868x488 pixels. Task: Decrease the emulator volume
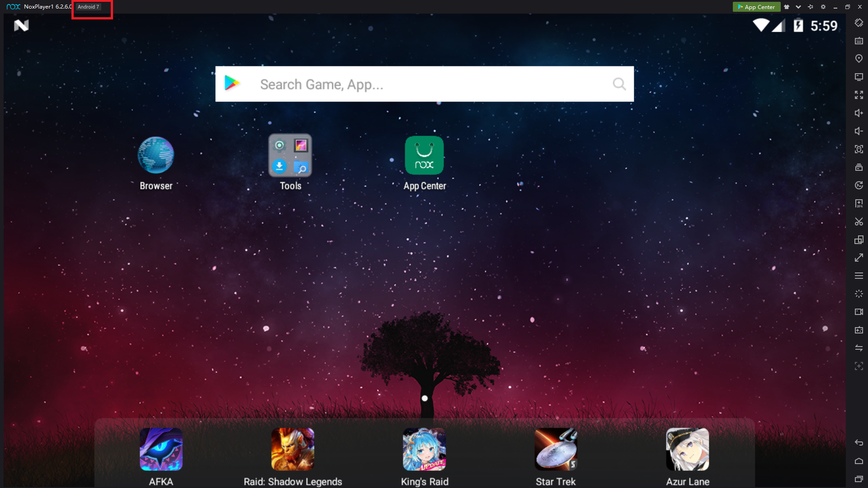pos(859,131)
